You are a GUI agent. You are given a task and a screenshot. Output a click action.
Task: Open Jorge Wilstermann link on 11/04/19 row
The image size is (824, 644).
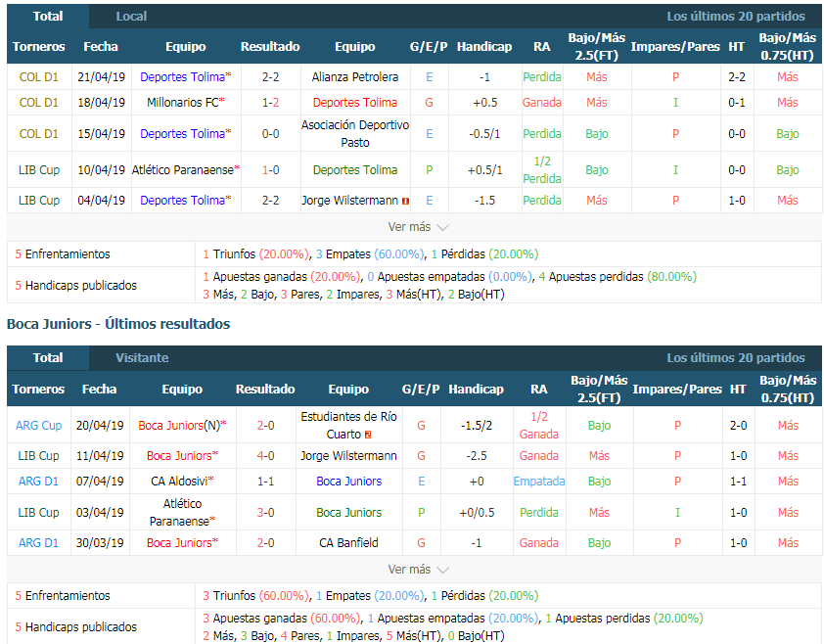[348, 456]
